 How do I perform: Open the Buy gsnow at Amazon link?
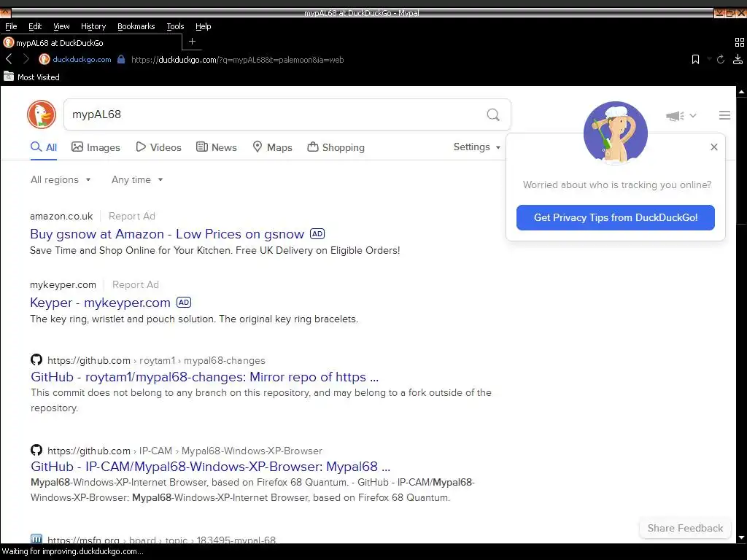point(167,234)
